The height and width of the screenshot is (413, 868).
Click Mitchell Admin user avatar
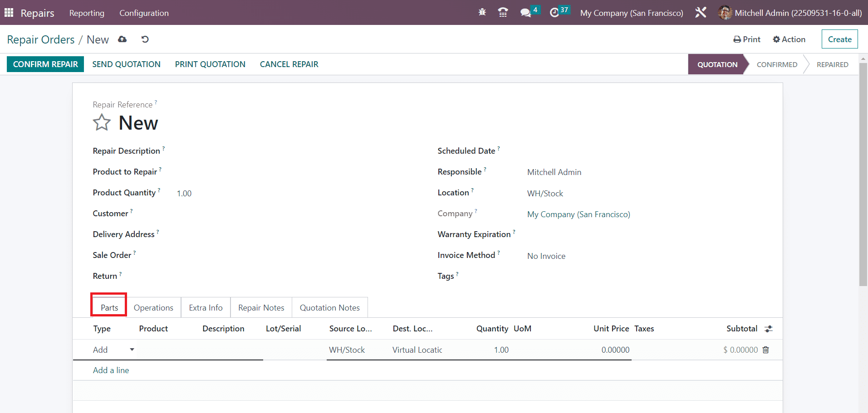725,13
